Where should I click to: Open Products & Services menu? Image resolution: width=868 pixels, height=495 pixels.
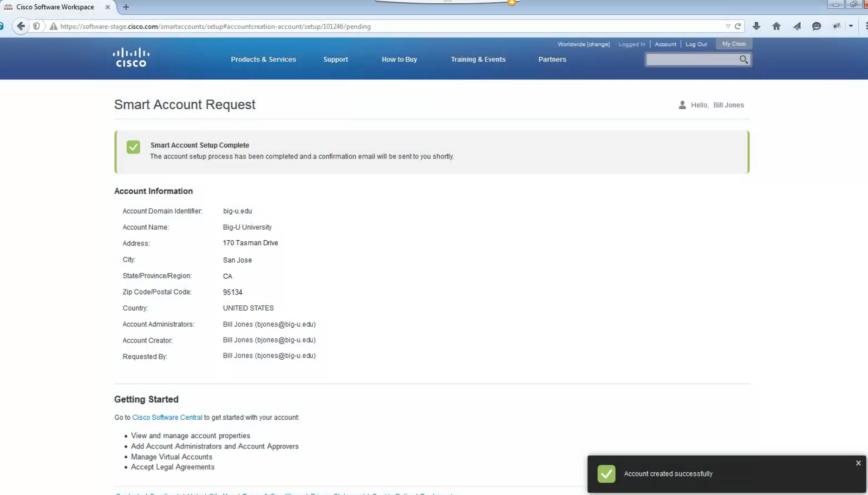[263, 59]
